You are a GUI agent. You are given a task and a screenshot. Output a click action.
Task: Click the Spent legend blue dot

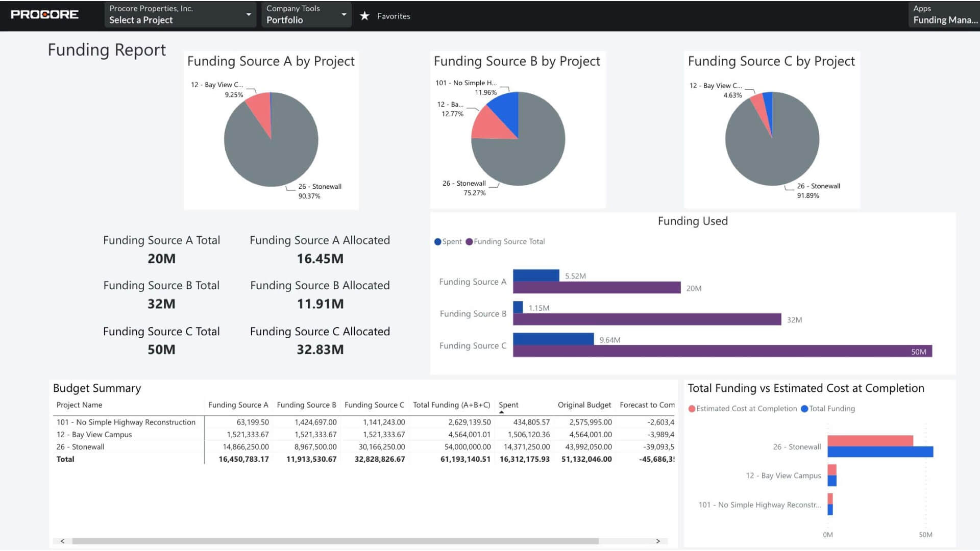tap(437, 242)
